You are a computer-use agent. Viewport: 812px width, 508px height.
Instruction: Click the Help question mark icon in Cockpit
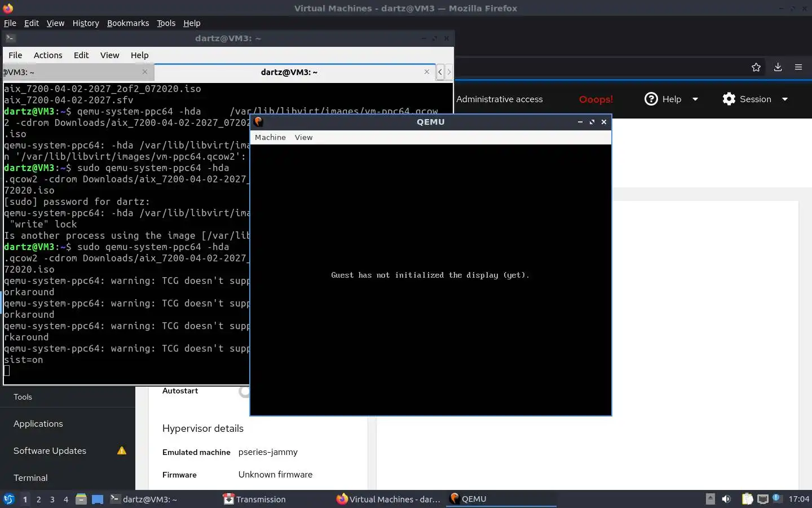tap(651, 99)
